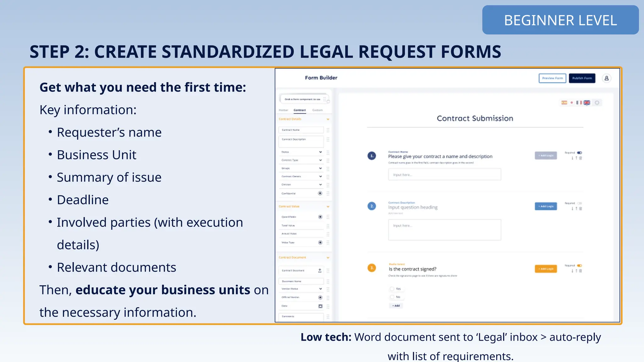
Task: Click the input field under question 1
Action: pyautogui.click(x=445, y=174)
